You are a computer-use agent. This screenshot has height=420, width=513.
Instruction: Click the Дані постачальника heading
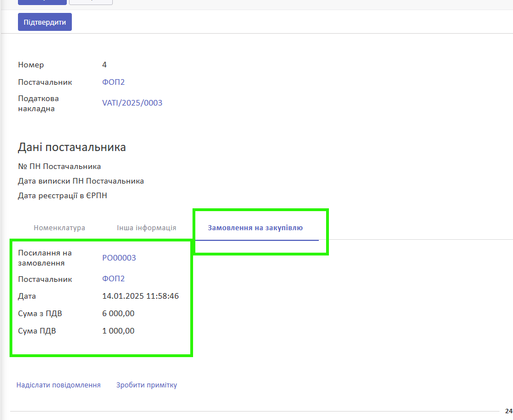pyautogui.click(x=72, y=147)
